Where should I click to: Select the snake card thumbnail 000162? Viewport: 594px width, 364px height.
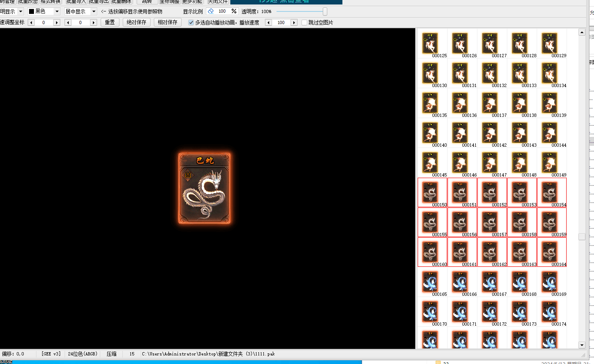click(x=492, y=252)
